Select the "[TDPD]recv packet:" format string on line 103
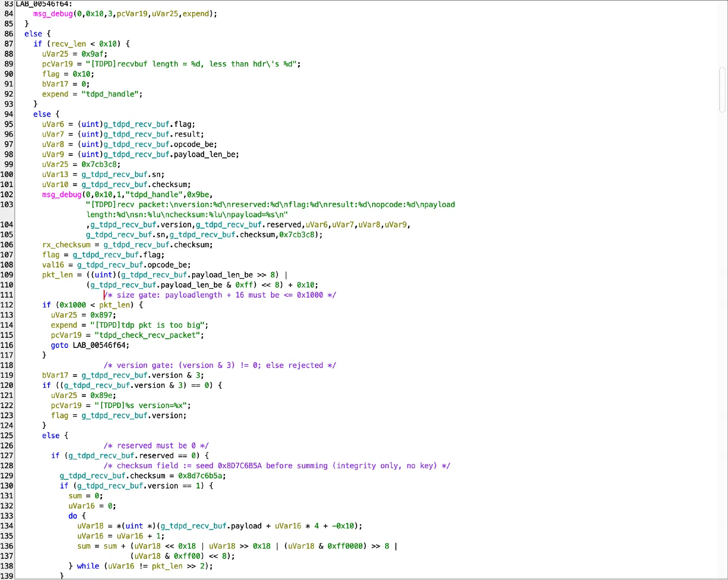The width and height of the screenshot is (728, 580). coord(270,210)
